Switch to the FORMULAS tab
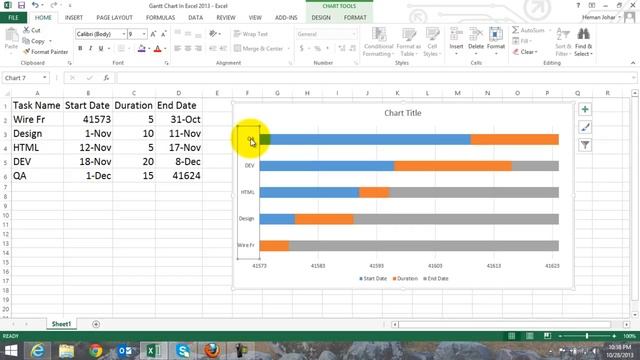Screen dimensions: 640x360 tap(160, 18)
